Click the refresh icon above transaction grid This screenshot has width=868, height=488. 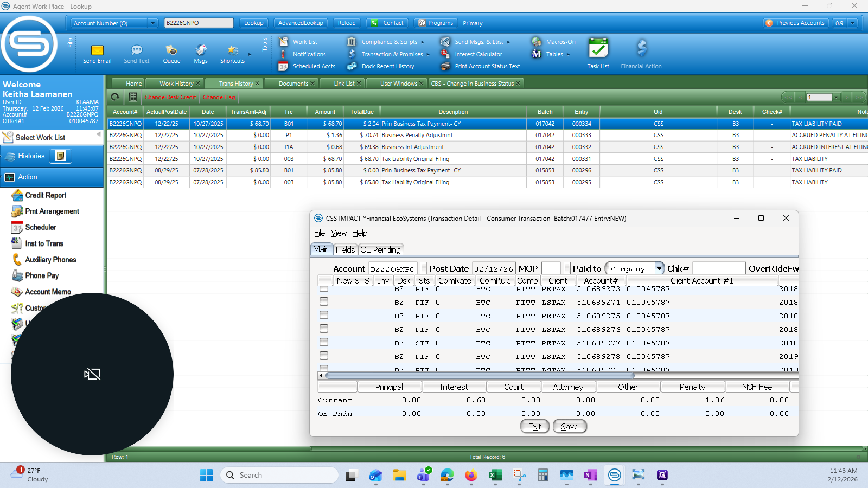[115, 97]
